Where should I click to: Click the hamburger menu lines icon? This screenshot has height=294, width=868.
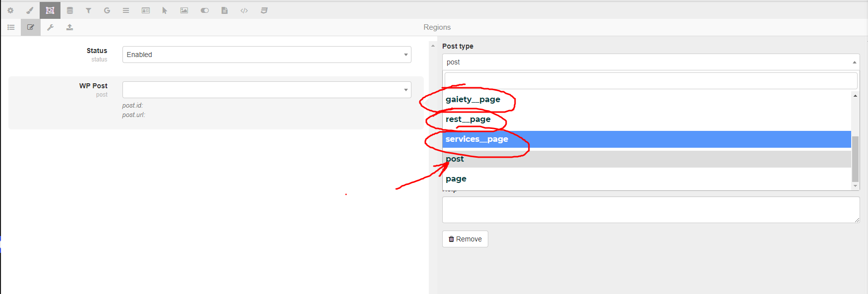[126, 10]
